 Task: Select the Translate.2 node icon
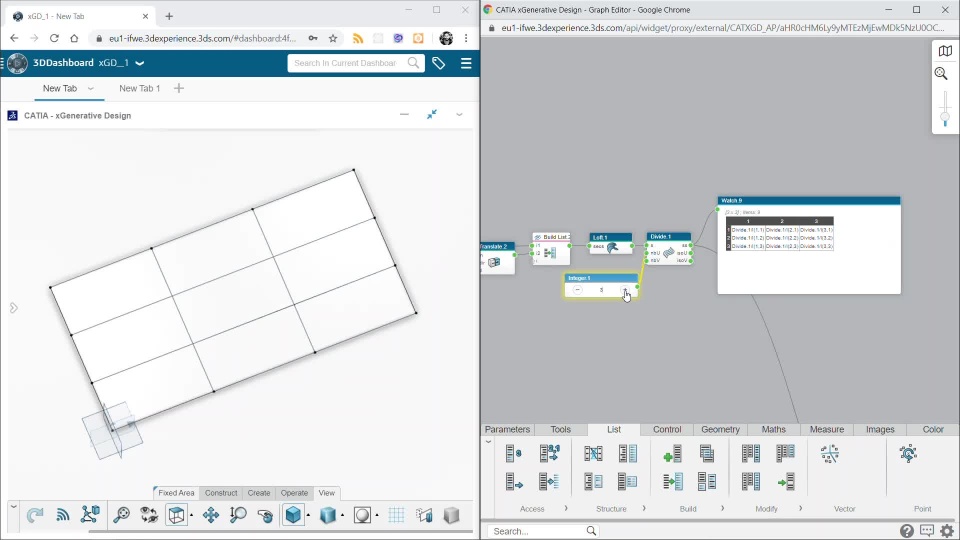point(494,262)
